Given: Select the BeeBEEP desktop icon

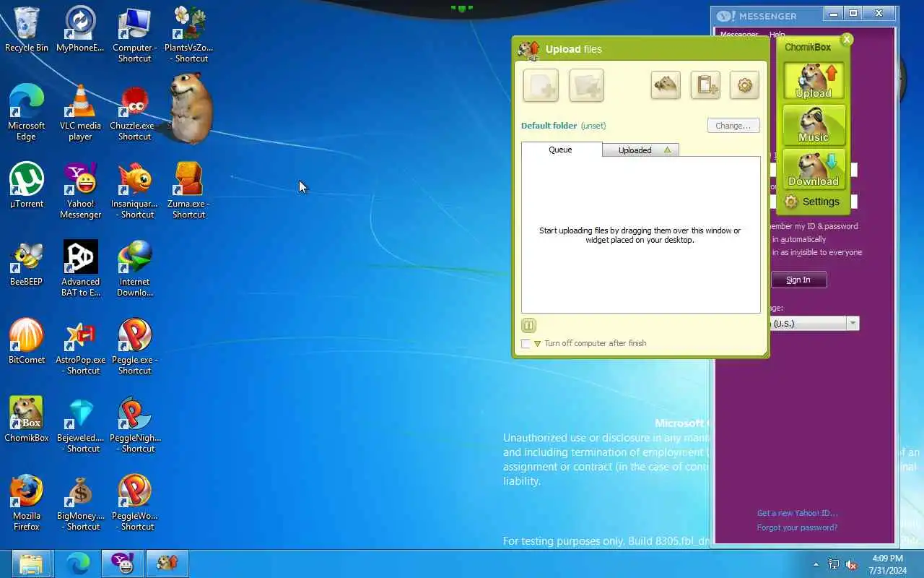Looking at the screenshot, I should [27, 264].
